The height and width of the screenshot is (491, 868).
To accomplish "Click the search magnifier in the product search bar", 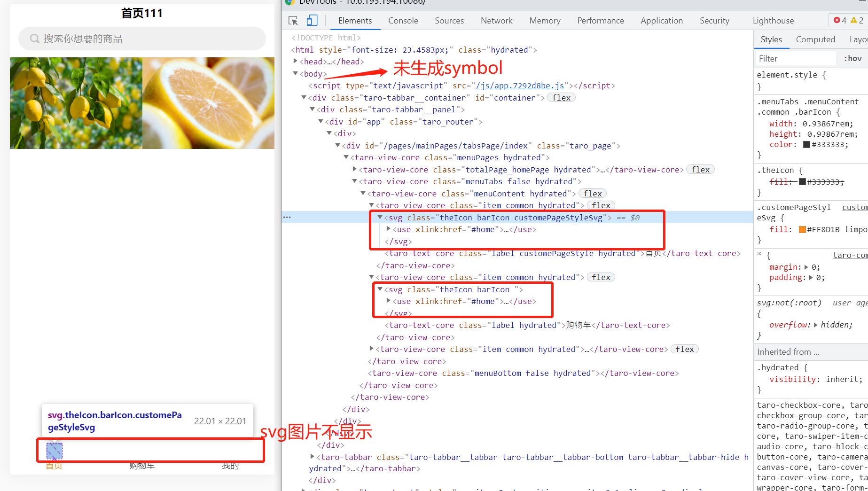I will tap(34, 38).
